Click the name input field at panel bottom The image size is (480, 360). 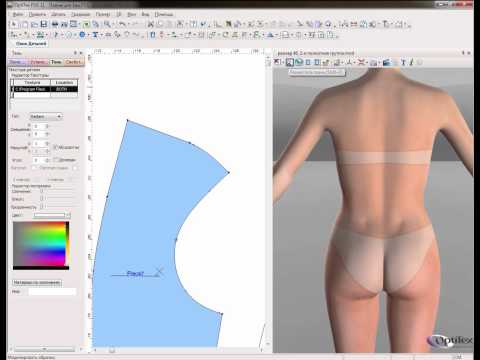pyautogui.click(x=52, y=292)
